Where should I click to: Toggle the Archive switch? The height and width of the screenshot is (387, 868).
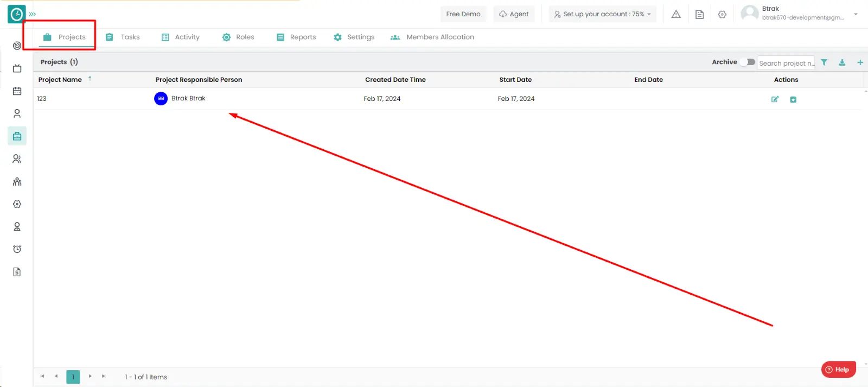coord(748,62)
